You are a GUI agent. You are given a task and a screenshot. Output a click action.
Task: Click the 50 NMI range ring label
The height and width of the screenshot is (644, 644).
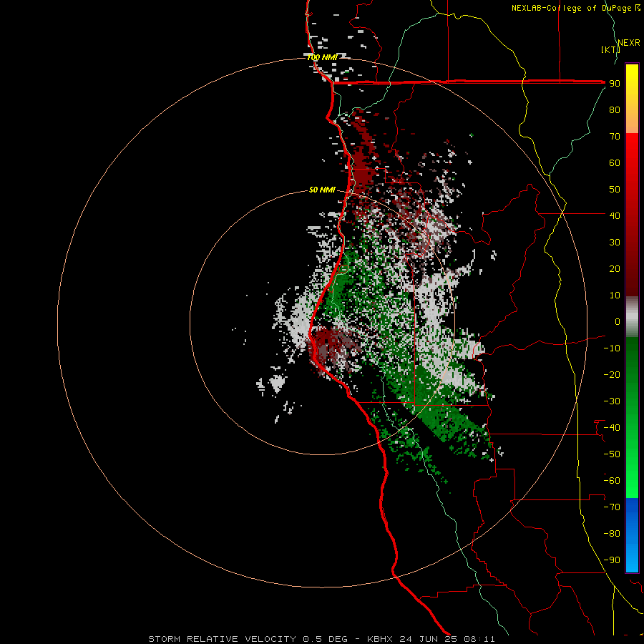pos(322,190)
